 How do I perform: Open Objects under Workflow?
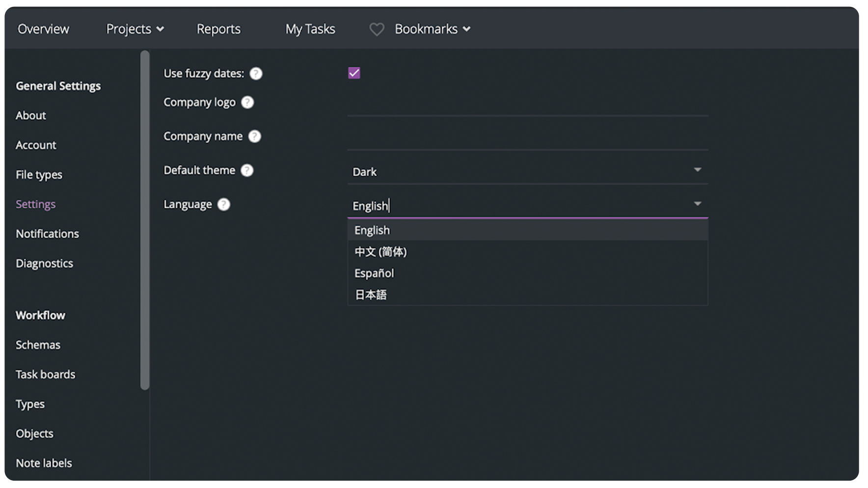[34, 434]
